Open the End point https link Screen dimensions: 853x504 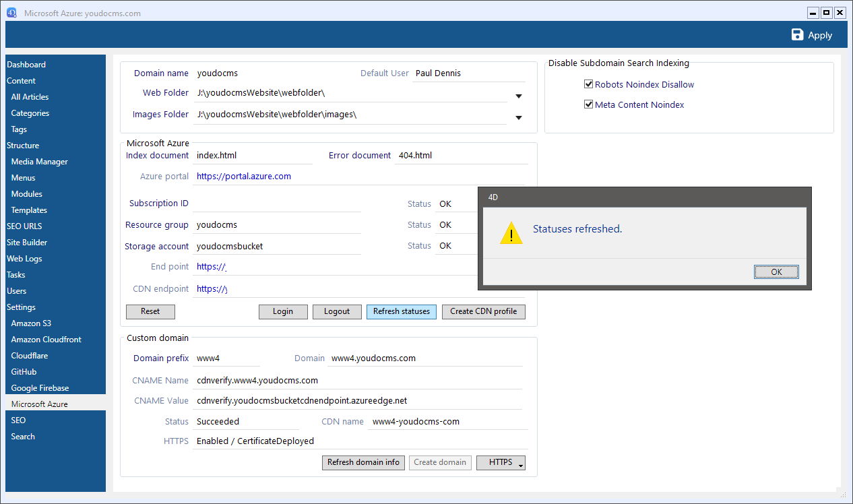(212, 267)
